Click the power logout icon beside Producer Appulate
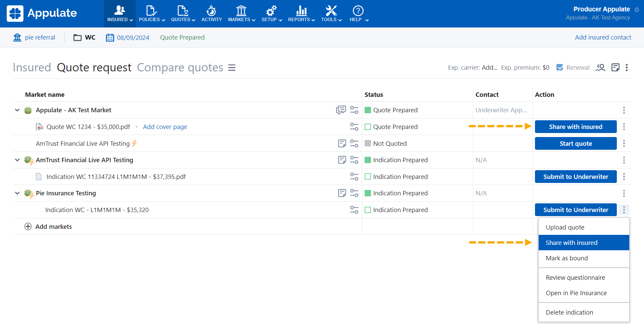The image size is (644, 331). pyautogui.click(x=637, y=9)
